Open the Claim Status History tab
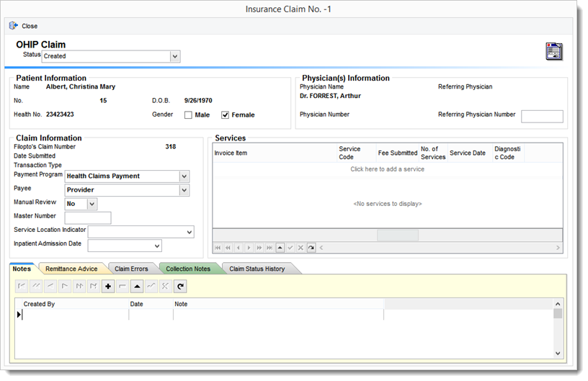The height and width of the screenshot is (381, 588). 257,269
